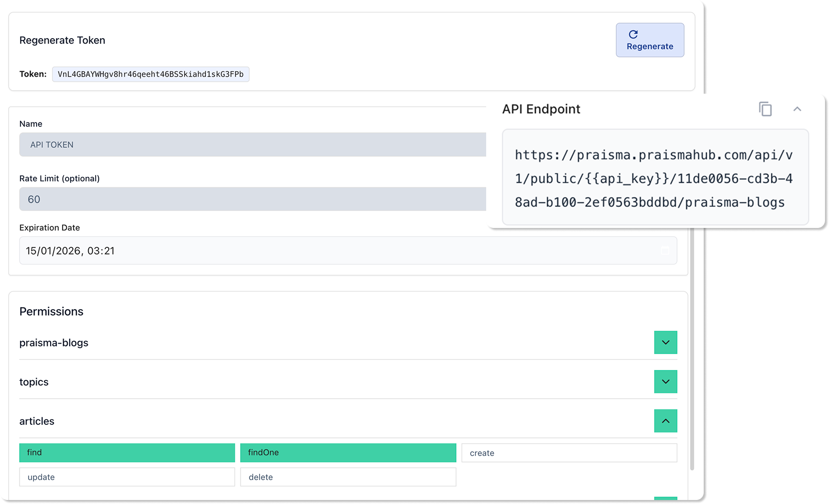Enable the create permission for articles
829x504 pixels.
(569, 452)
